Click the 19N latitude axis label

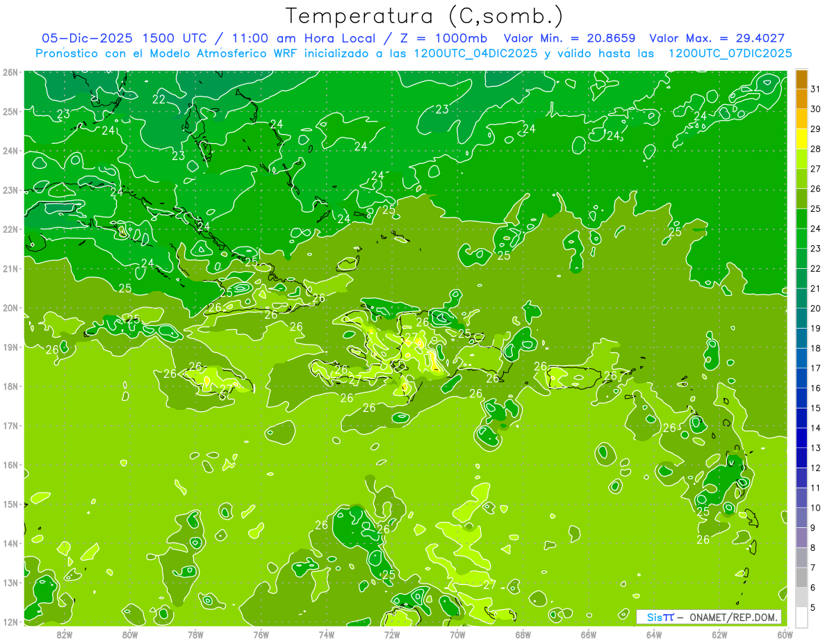coord(10,347)
